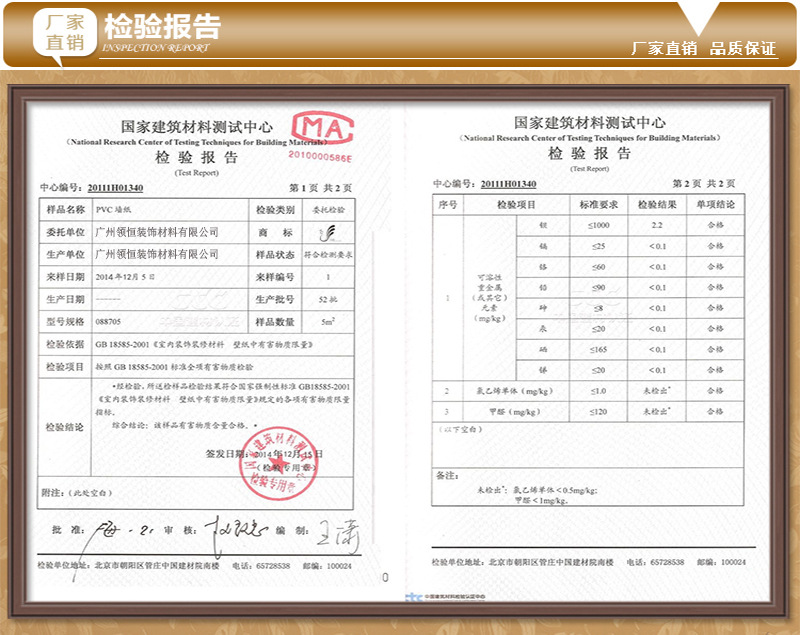Click the (以下空白) note on page 2
The width and height of the screenshot is (800, 635).
click(x=461, y=429)
